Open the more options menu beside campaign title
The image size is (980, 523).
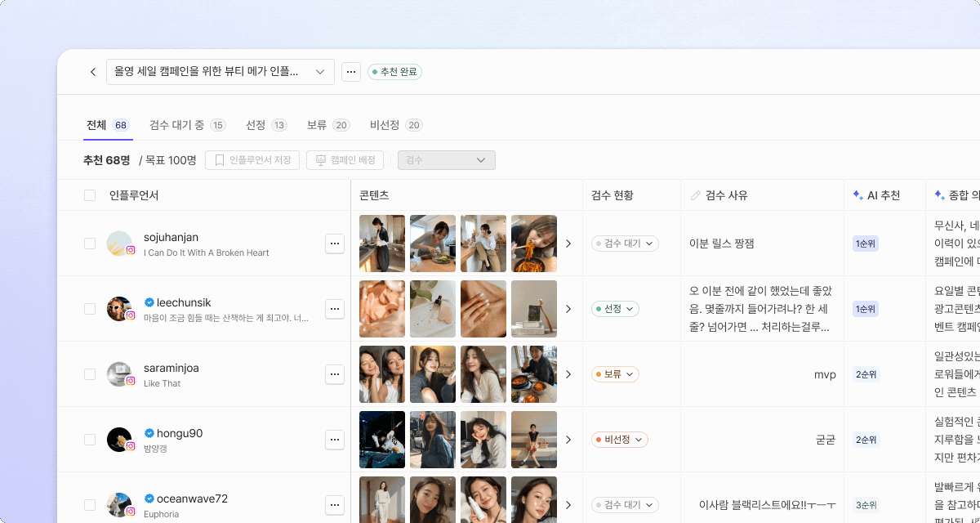pos(351,72)
